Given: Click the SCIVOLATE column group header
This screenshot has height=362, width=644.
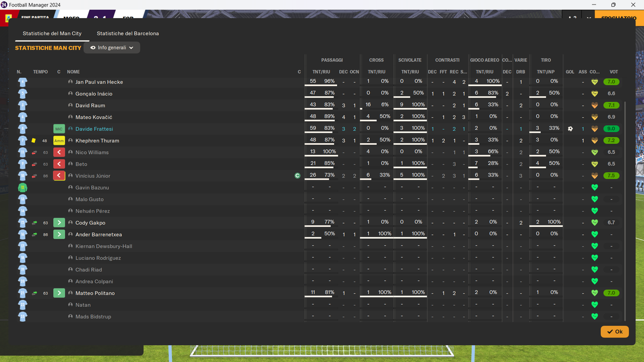Looking at the screenshot, I should pyautogui.click(x=410, y=60).
